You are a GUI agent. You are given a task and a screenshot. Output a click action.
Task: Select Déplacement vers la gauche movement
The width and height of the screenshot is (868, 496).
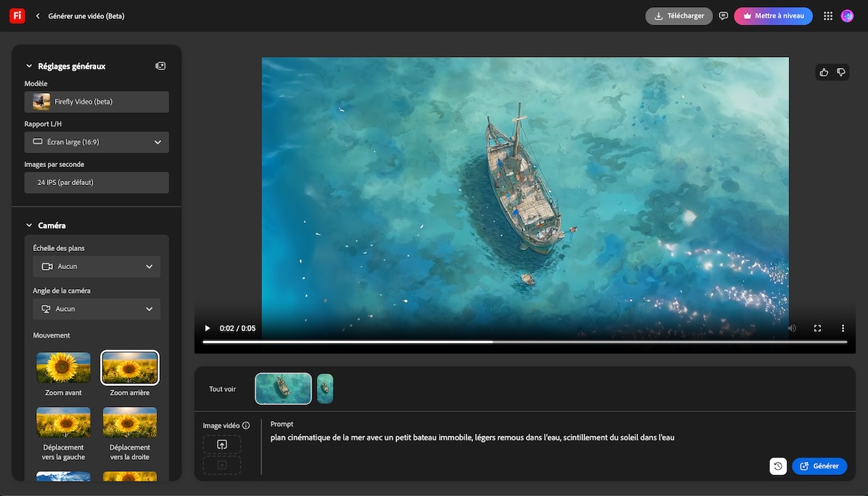point(64,422)
